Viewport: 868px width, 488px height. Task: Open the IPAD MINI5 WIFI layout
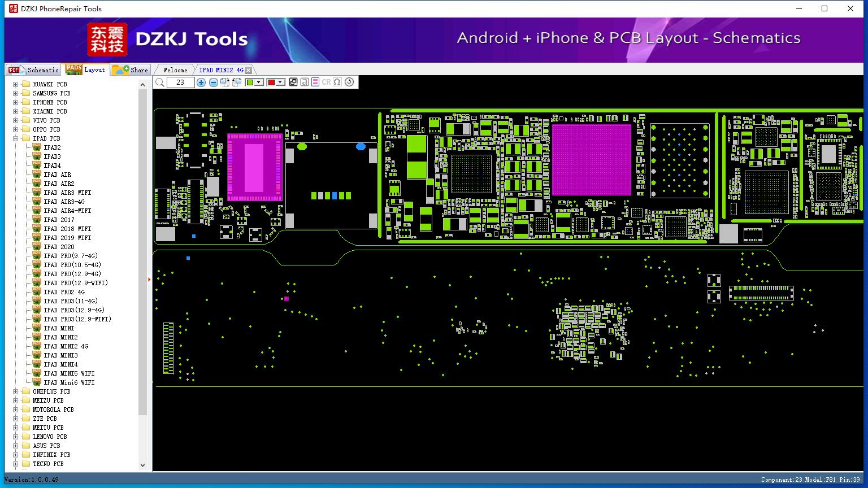point(69,373)
